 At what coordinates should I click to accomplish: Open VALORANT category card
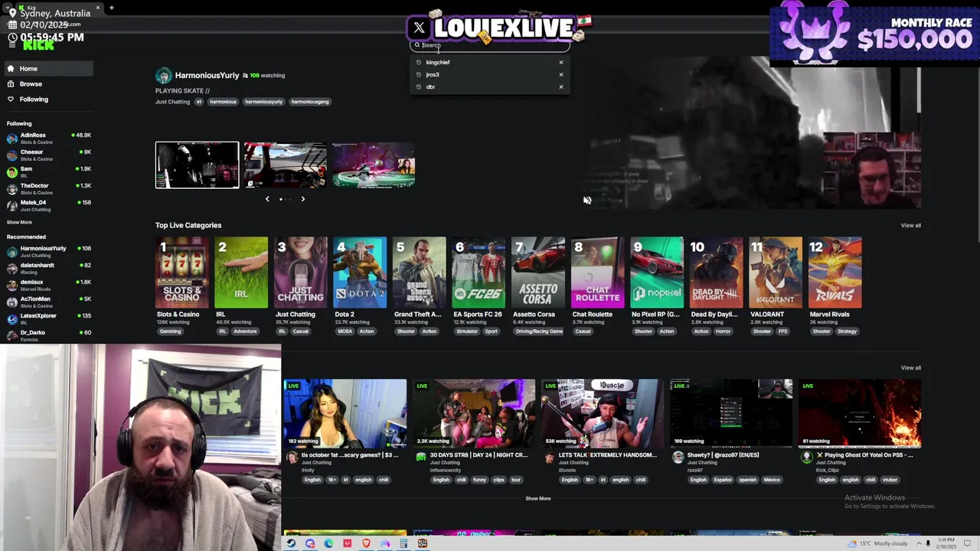point(776,272)
